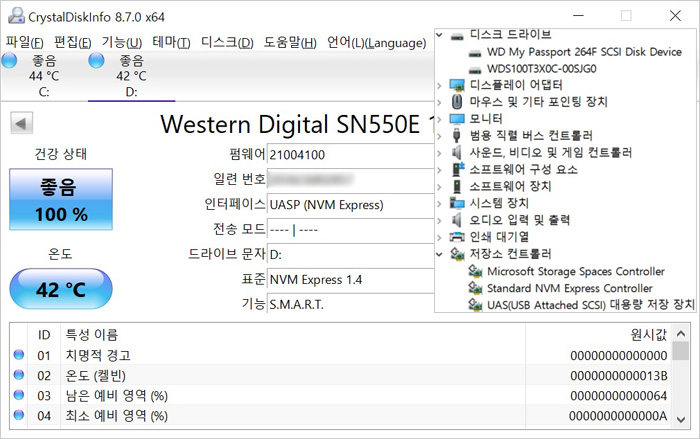Click status dot for 03 남은 예비 영역 (%)
The width and height of the screenshot is (700, 439).
tap(19, 395)
